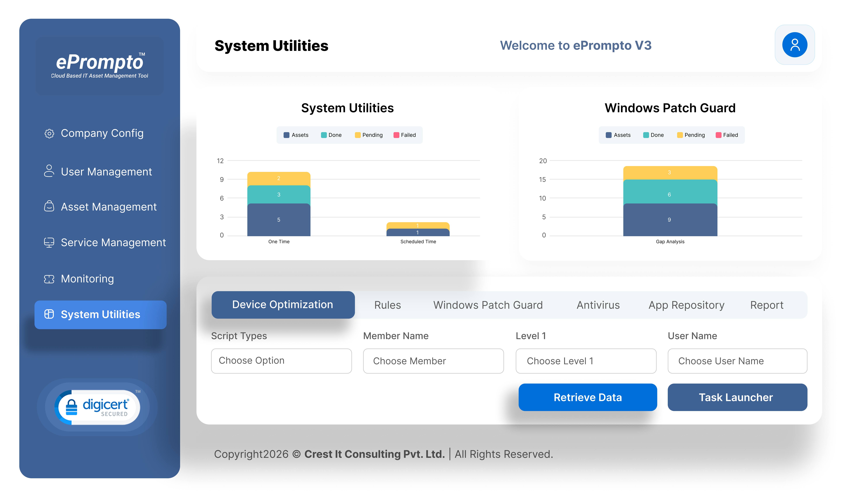Screen dimensions: 842x504
Task: Select System Utilities in sidebar
Action: pos(101,315)
